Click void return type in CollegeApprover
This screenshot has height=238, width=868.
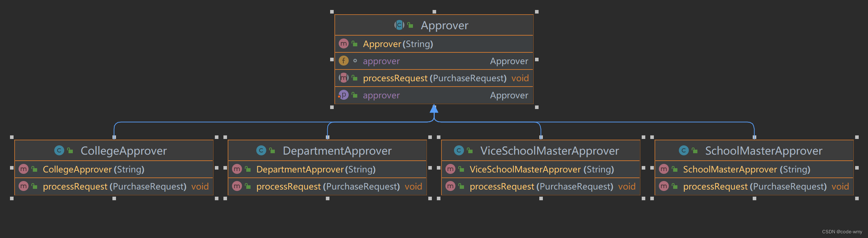coord(200,187)
